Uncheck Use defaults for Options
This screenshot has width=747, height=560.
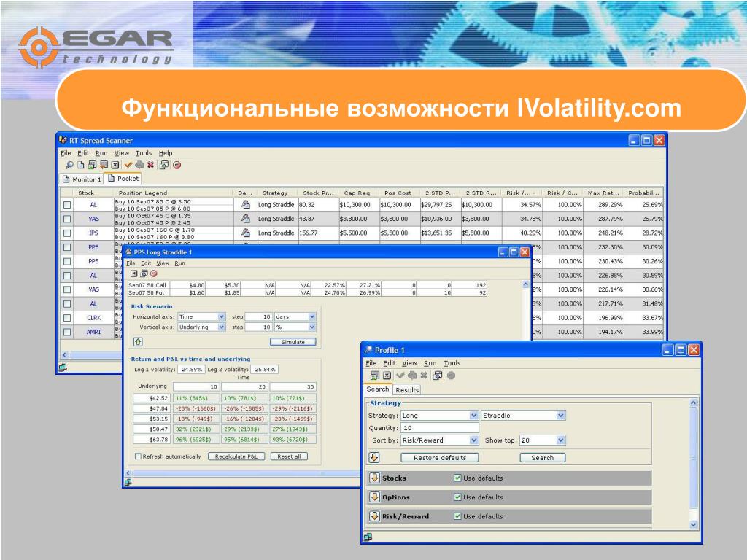[457, 497]
